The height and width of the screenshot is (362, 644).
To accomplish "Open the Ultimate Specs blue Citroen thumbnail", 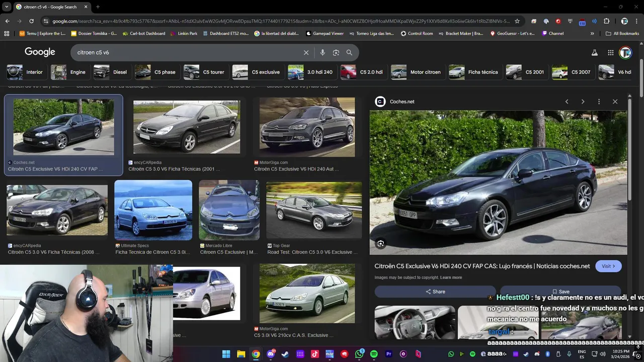I will pos(153,210).
